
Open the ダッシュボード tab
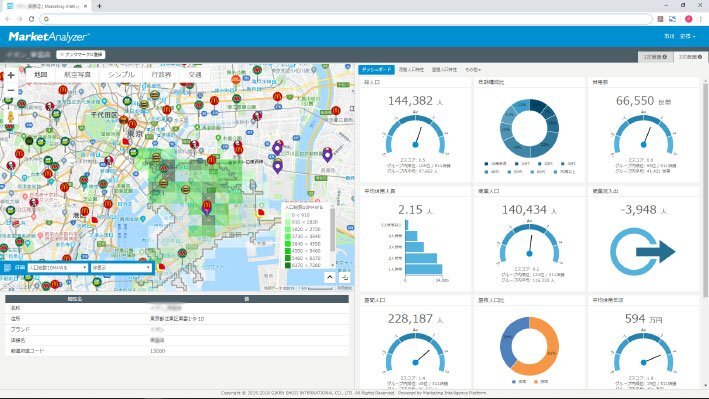click(x=376, y=70)
